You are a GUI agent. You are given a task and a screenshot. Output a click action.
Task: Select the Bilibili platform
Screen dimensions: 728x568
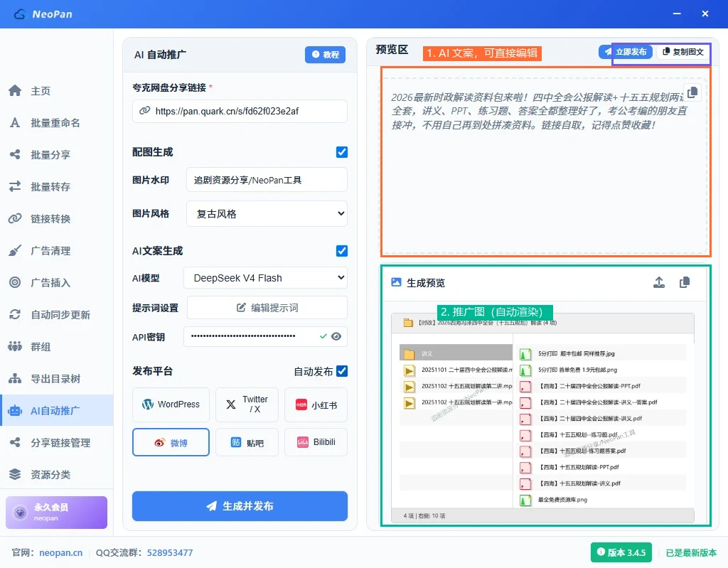(316, 442)
